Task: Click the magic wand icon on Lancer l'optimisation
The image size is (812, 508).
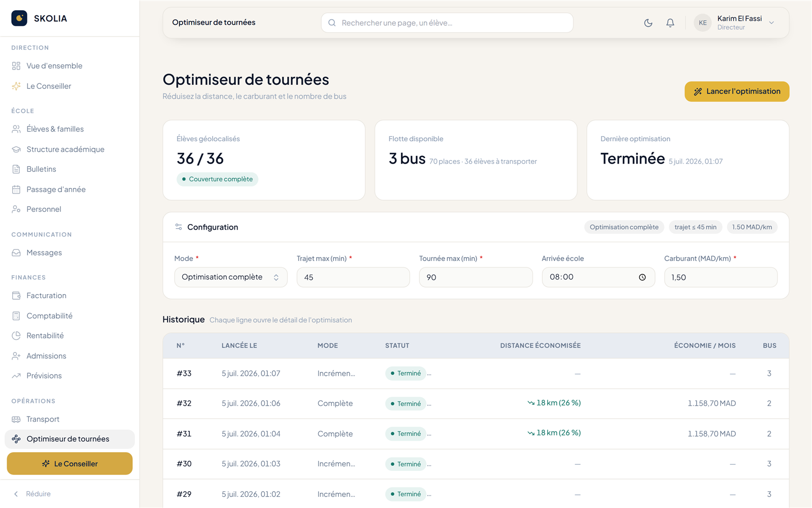Action: (x=698, y=91)
